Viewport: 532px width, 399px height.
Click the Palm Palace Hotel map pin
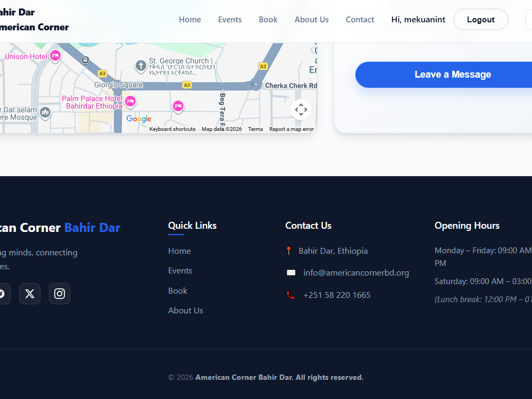130,102
